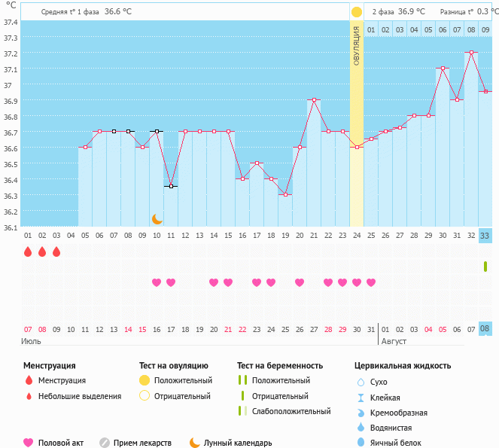Click the pink heart on July 16
This screenshot has width=499, height=448.
coord(157,282)
